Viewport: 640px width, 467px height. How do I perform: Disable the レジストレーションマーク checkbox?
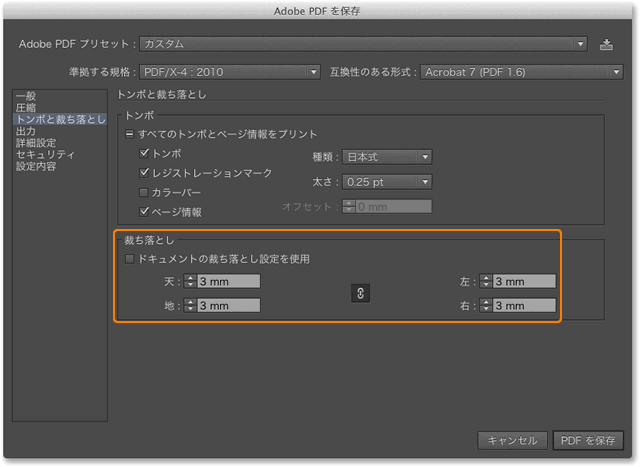145,173
